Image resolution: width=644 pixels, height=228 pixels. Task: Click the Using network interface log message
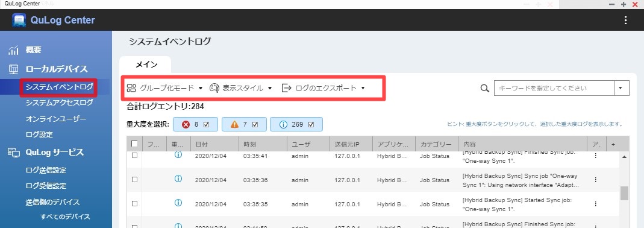(x=521, y=180)
